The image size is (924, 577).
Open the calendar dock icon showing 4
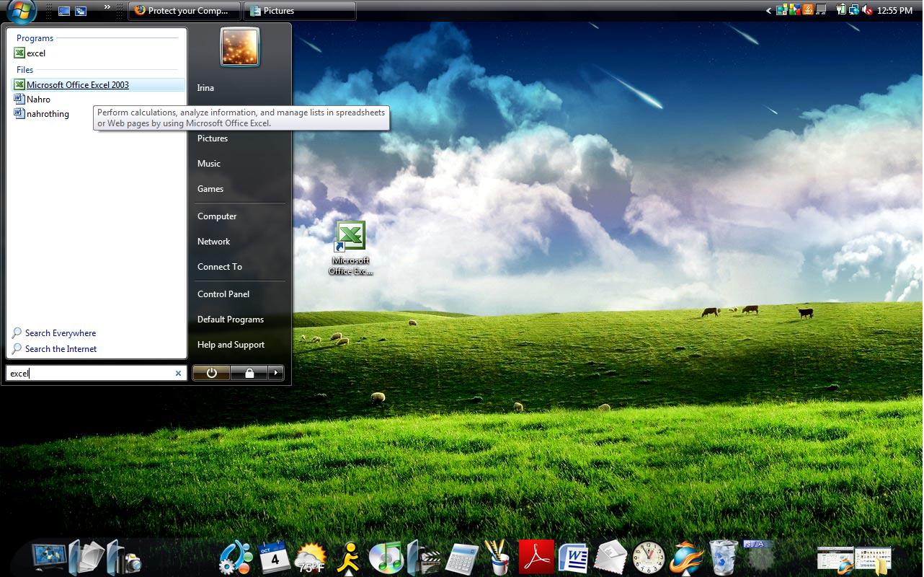pos(275,558)
